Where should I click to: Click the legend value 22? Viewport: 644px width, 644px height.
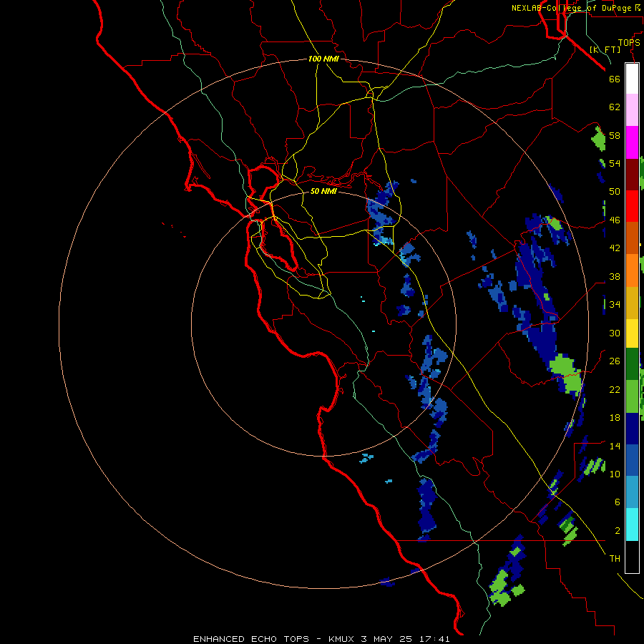tap(615, 389)
